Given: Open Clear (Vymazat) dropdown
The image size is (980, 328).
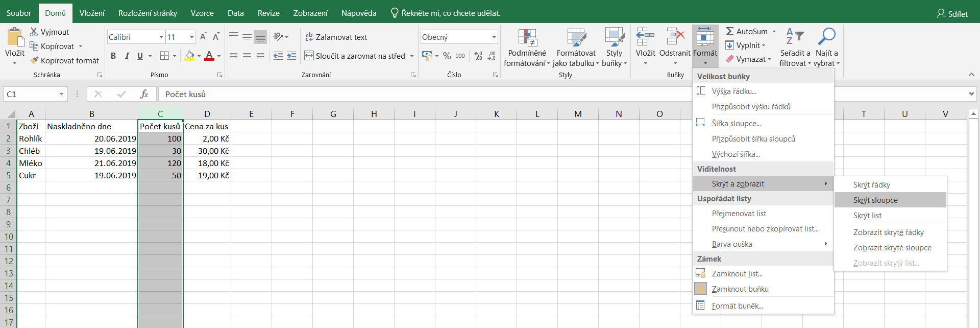Looking at the screenshot, I should [x=748, y=59].
